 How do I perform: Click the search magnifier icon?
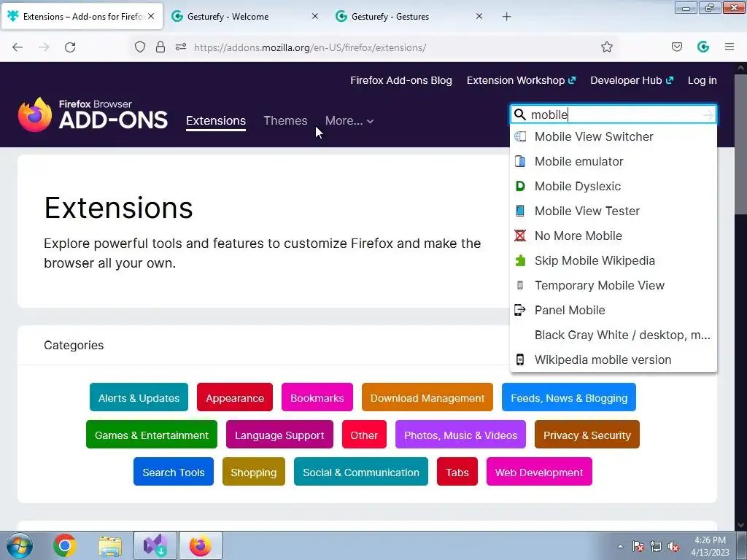(520, 114)
